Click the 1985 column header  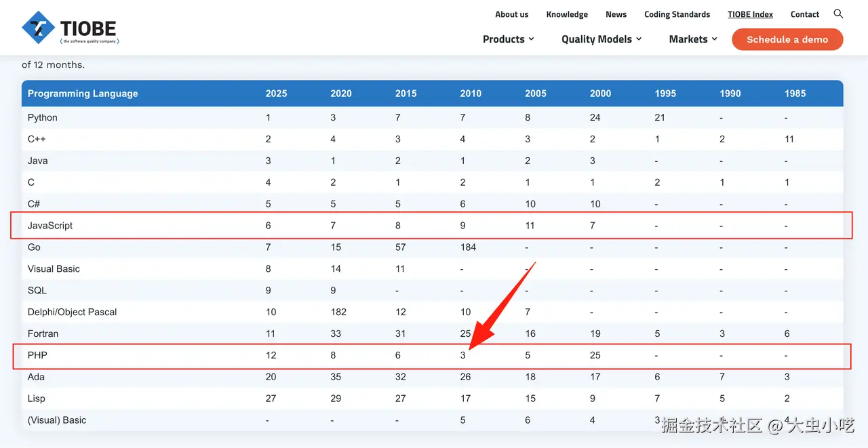pos(795,94)
